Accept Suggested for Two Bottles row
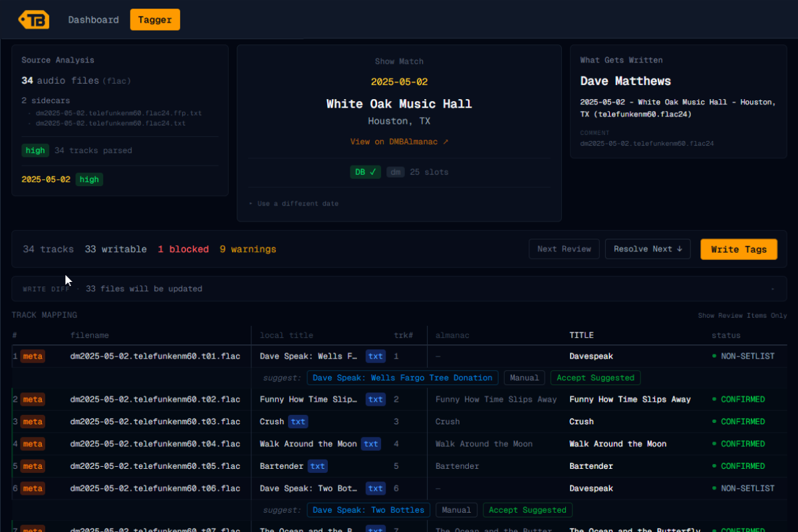 527,510
